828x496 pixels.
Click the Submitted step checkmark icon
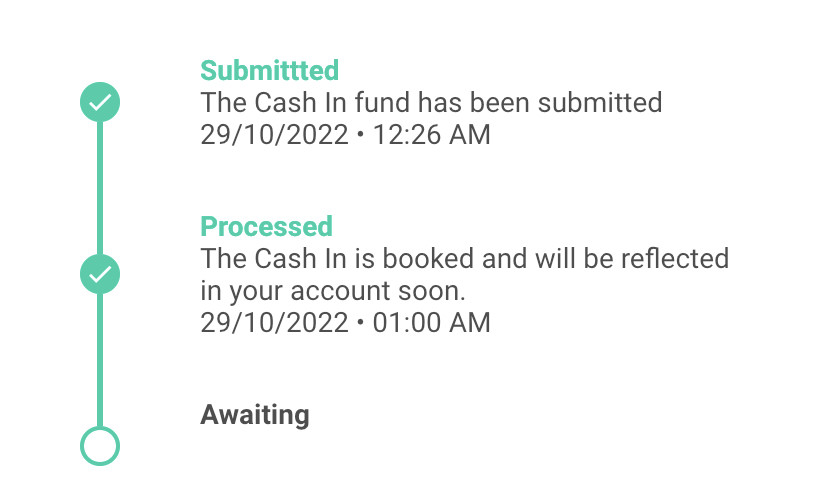tap(100, 102)
